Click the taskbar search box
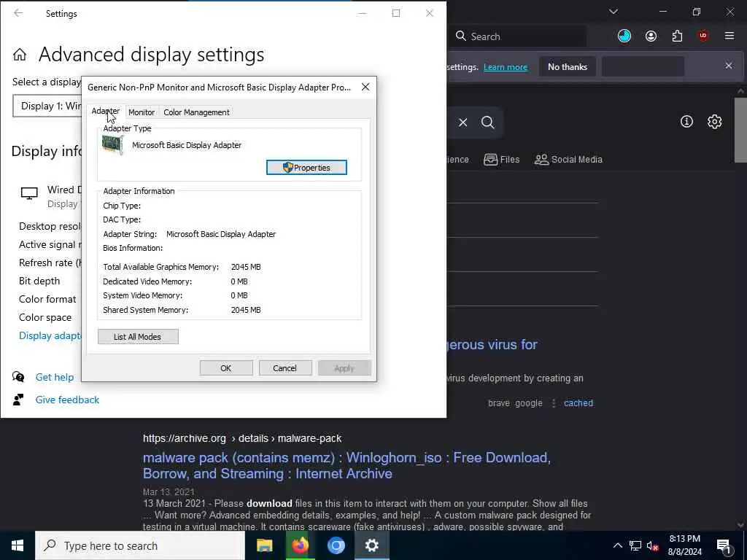 pyautogui.click(x=140, y=545)
